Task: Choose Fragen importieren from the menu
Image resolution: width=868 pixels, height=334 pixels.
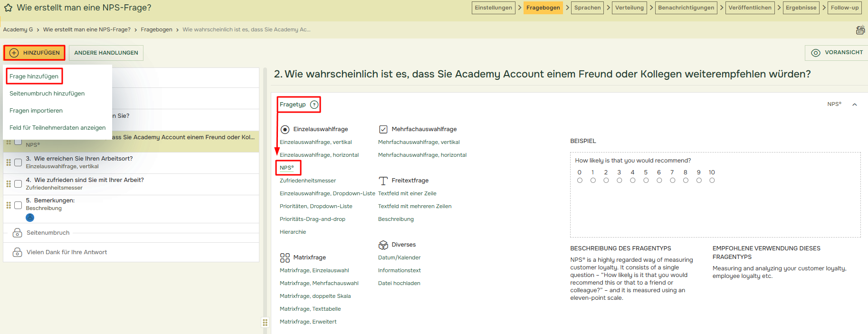Action: point(36,111)
